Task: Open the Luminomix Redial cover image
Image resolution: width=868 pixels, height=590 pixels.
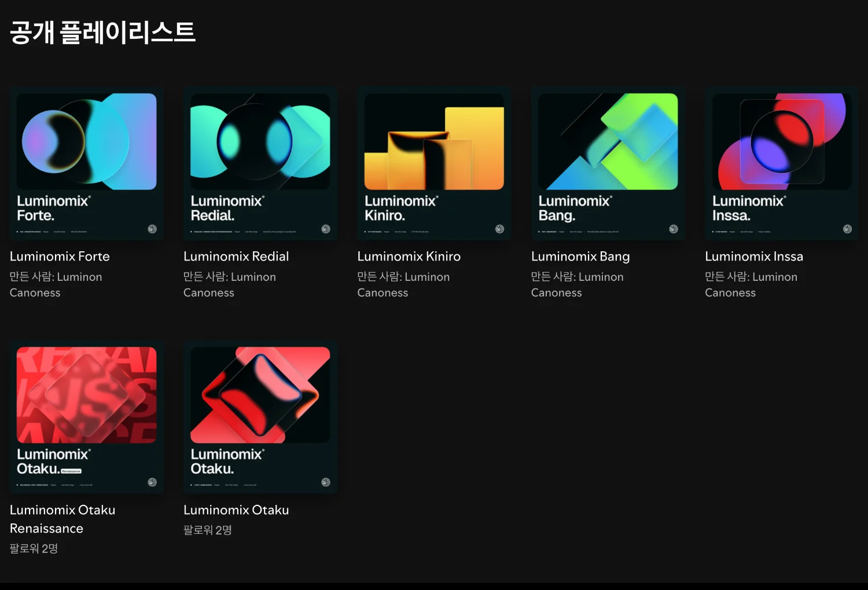Action: point(260,163)
